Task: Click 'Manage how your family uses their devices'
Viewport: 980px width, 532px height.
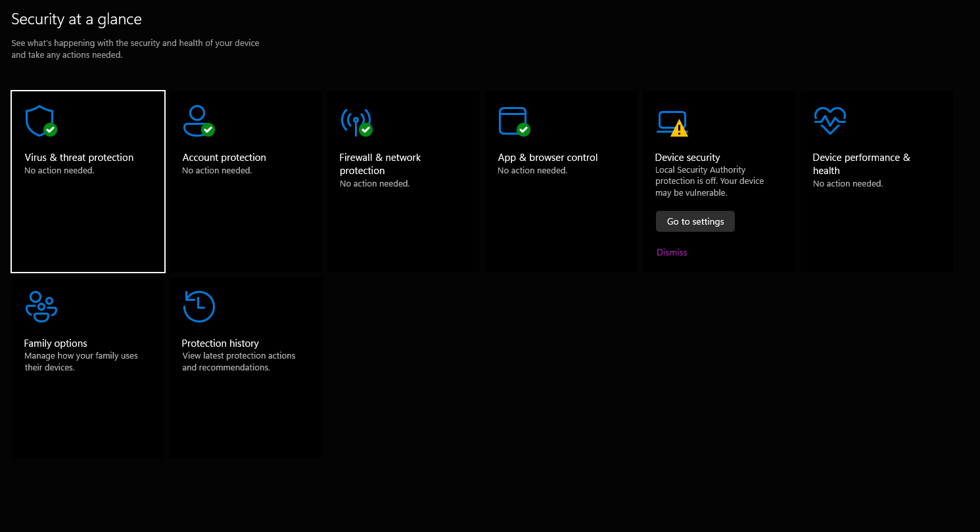Action: (81, 362)
